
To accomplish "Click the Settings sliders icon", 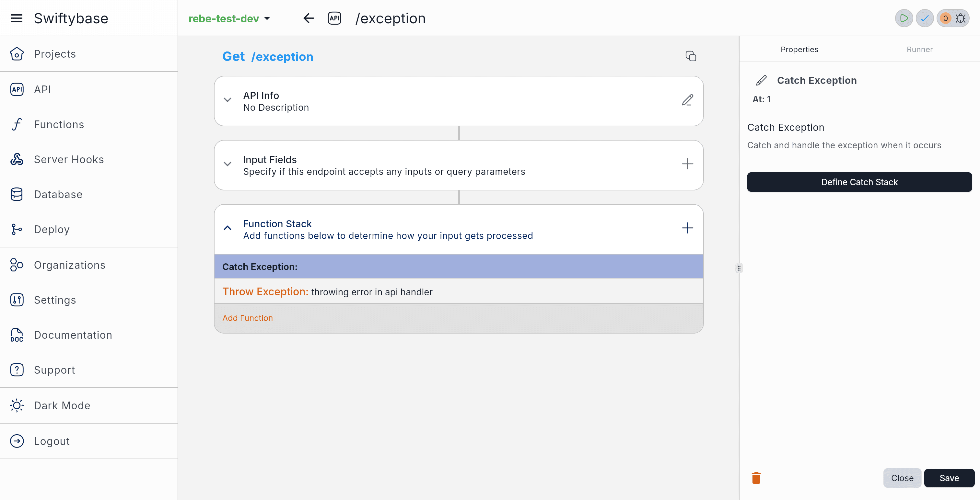I will tap(17, 300).
